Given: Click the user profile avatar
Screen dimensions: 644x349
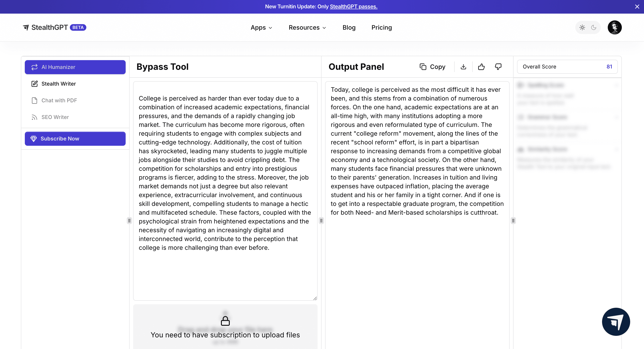Looking at the screenshot, I should 615,27.
